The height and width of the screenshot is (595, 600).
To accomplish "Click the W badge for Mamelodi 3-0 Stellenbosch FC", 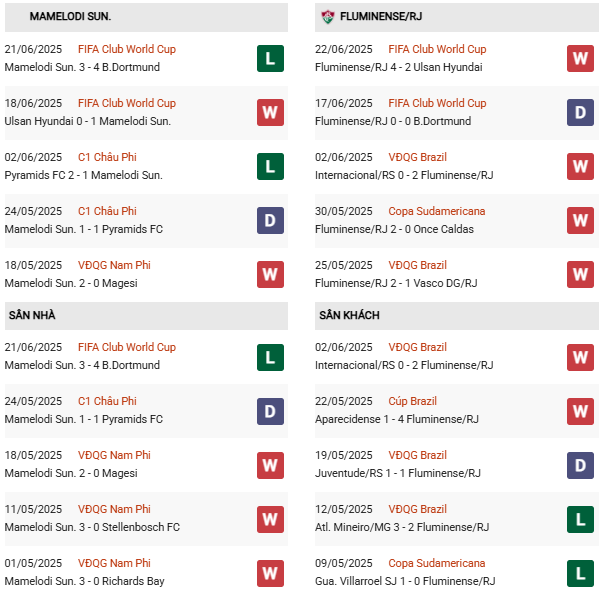I will (x=270, y=518).
